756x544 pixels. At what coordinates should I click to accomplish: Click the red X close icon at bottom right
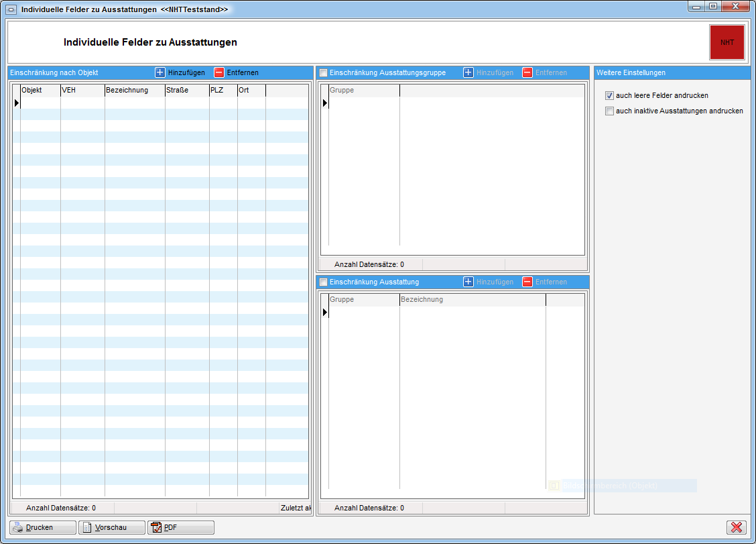coord(737,527)
